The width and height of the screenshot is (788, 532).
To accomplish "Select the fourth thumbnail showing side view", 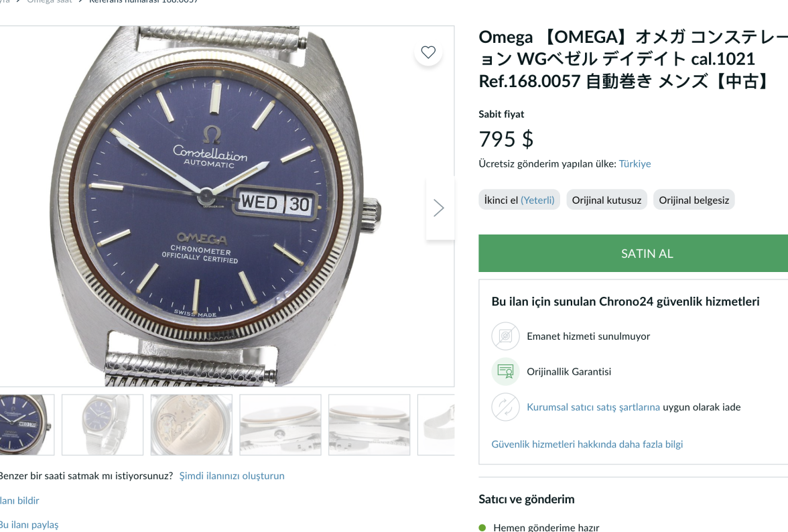I will pyautogui.click(x=280, y=425).
